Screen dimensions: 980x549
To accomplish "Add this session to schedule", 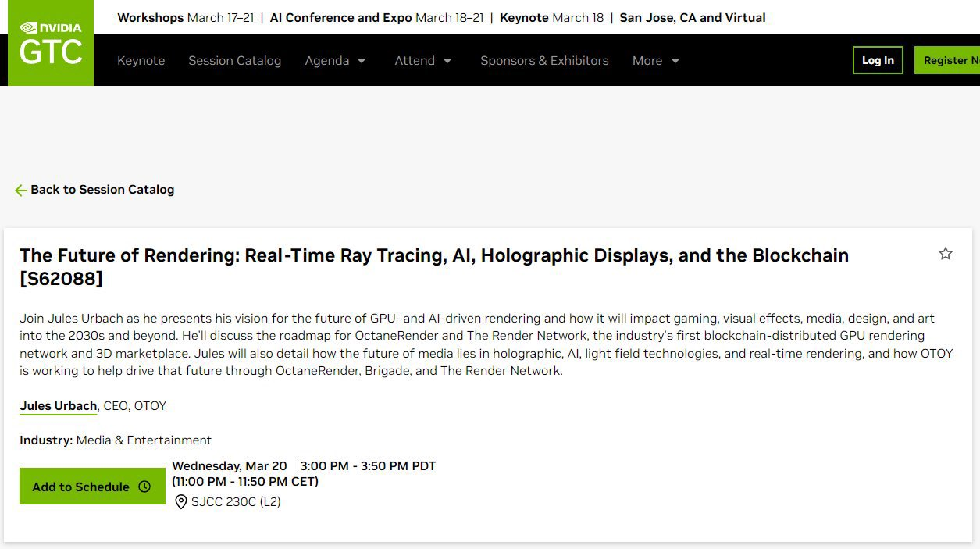I will coord(92,487).
